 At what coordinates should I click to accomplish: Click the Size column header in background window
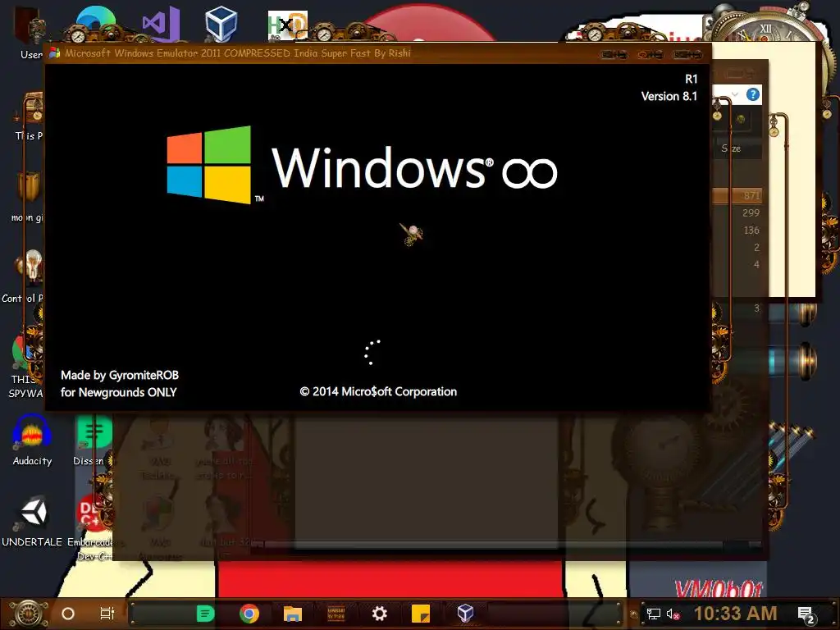pos(731,148)
